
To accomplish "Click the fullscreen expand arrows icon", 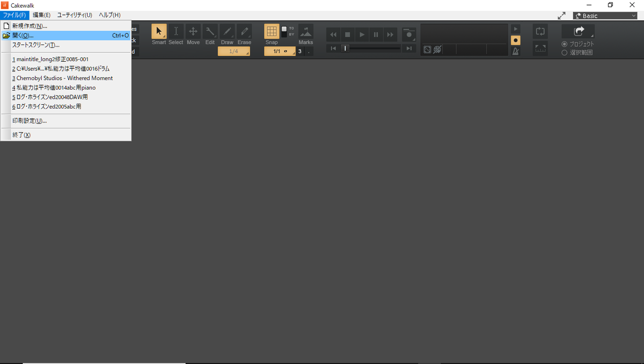I will [562, 16].
